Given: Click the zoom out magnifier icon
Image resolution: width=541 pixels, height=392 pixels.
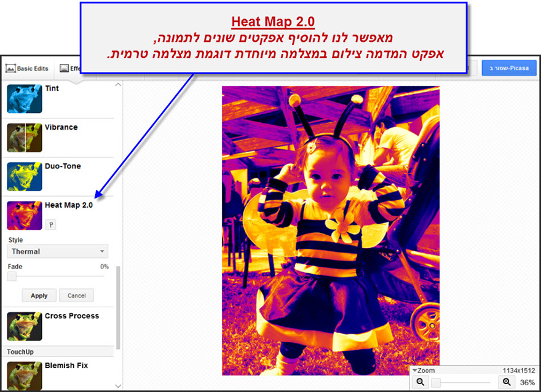Looking at the screenshot, I should (x=421, y=382).
